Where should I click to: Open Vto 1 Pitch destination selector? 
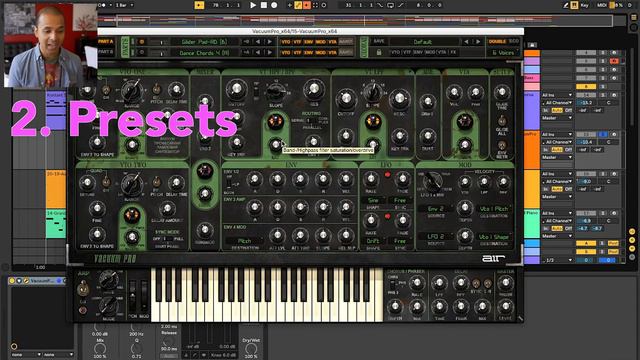tap(494, 209)
